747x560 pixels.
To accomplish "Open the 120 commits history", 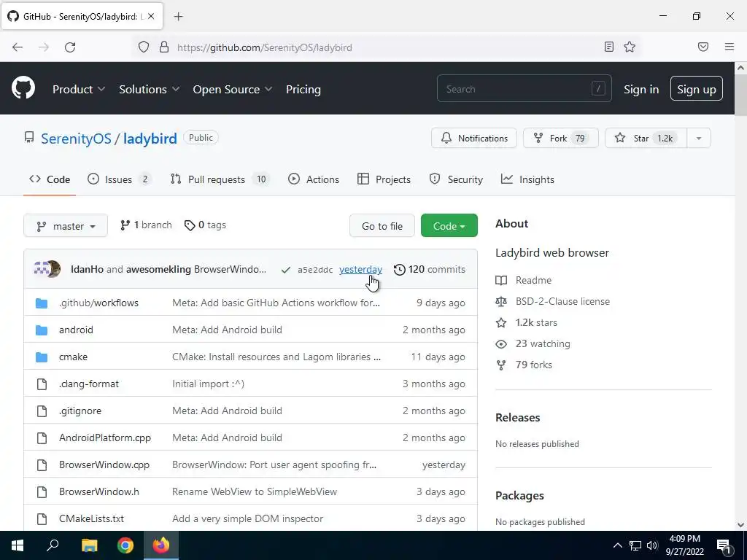I will click(430, 270).
